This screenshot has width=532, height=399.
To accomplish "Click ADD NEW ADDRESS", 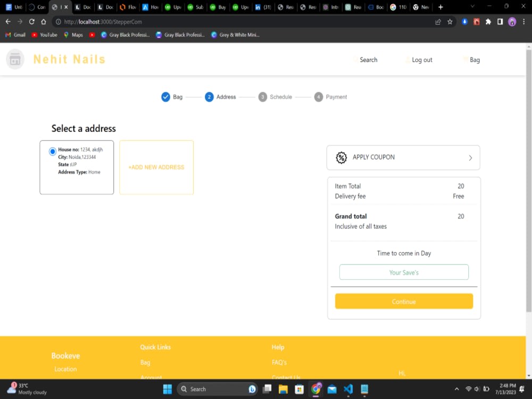I will [x=156, y=167].
